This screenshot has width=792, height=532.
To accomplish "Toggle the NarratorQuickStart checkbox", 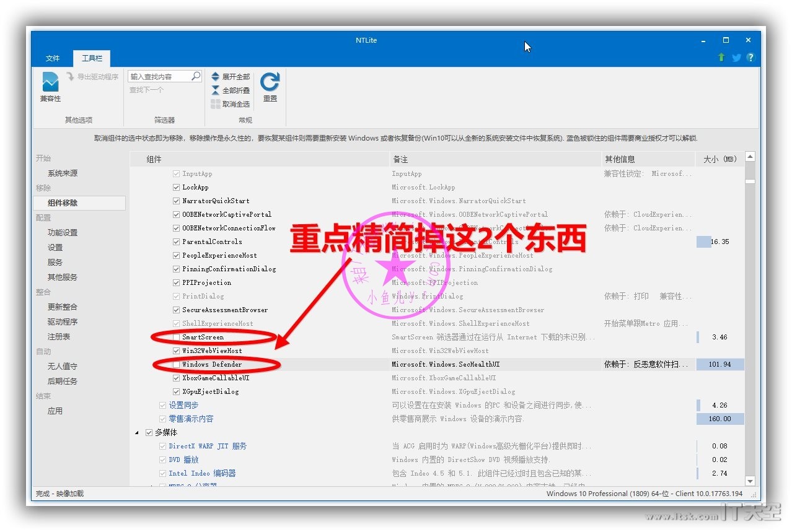I will (177, 201).
